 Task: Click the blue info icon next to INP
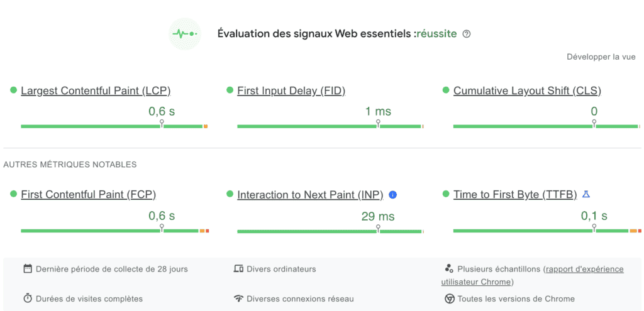tap(392, 195)
